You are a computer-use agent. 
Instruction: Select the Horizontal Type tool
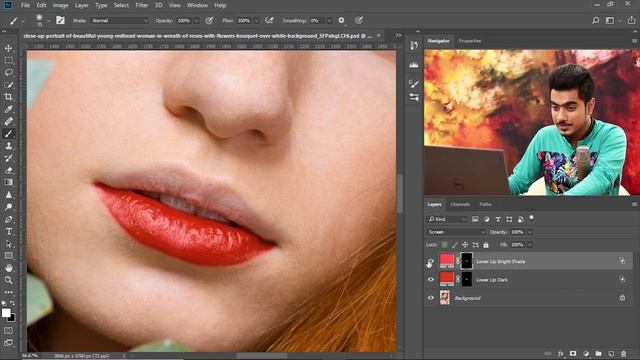pyautogui.click(x=9, y=231)
